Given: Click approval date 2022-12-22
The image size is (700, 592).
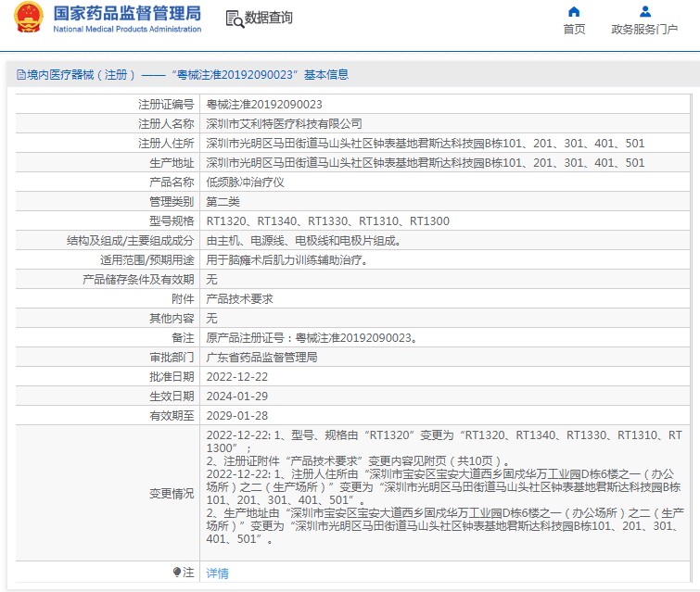Looking at the screenshot, I should point(237,377).
